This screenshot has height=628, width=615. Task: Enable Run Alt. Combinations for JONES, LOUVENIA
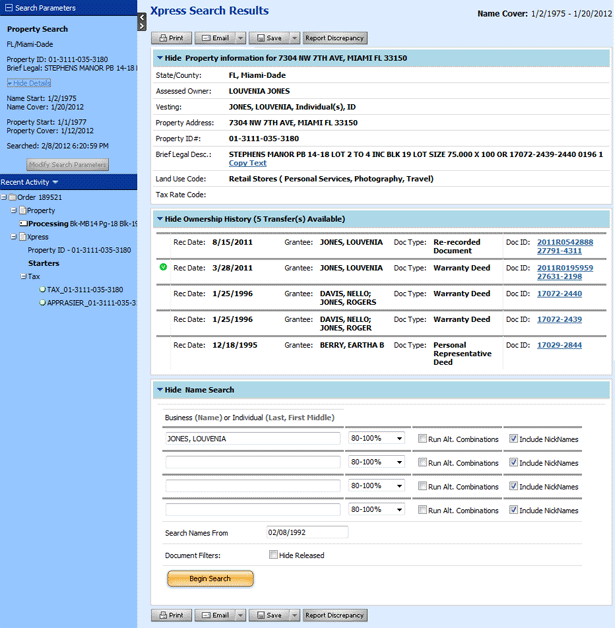(x=421, y=438)
